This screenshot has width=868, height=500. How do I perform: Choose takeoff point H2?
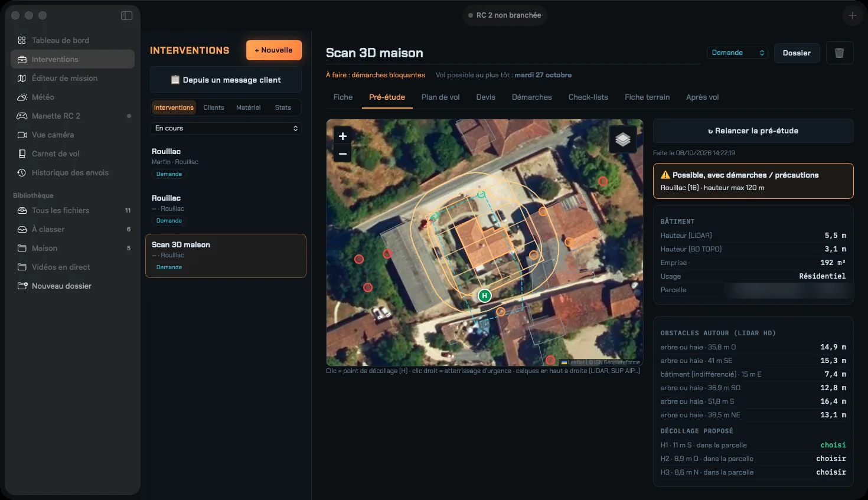[x=831, y=459]
